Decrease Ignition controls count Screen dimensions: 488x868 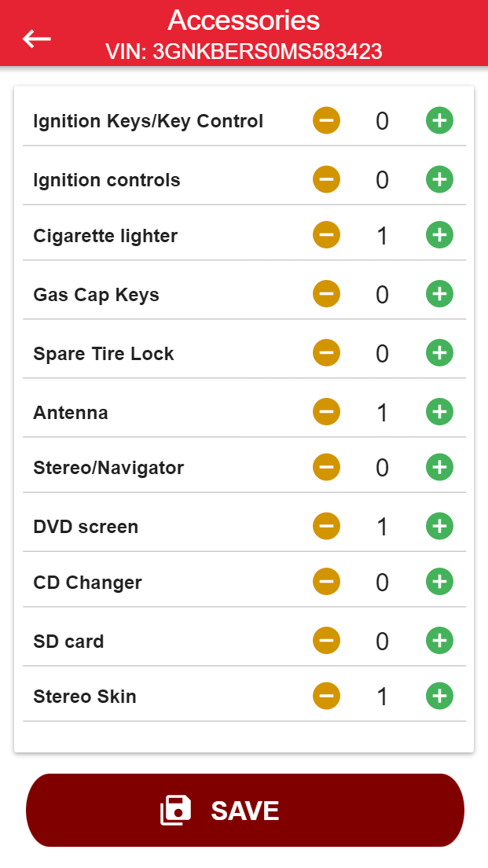327,180
